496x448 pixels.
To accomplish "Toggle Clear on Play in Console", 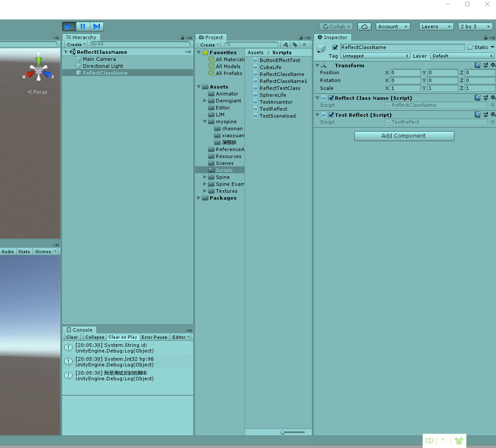I will point(123,337).
